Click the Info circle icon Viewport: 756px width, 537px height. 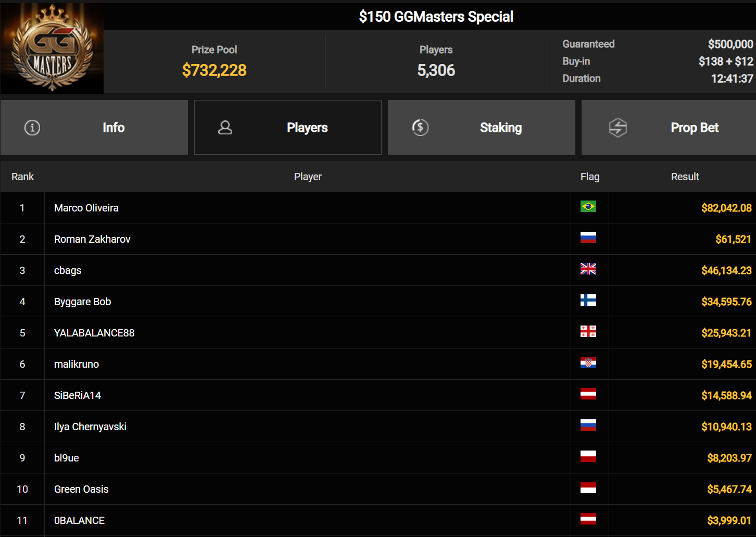click(32, 128)
